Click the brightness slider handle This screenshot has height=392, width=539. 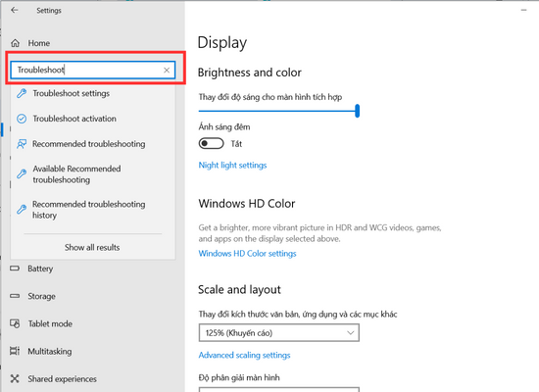[x=357, y=111]
